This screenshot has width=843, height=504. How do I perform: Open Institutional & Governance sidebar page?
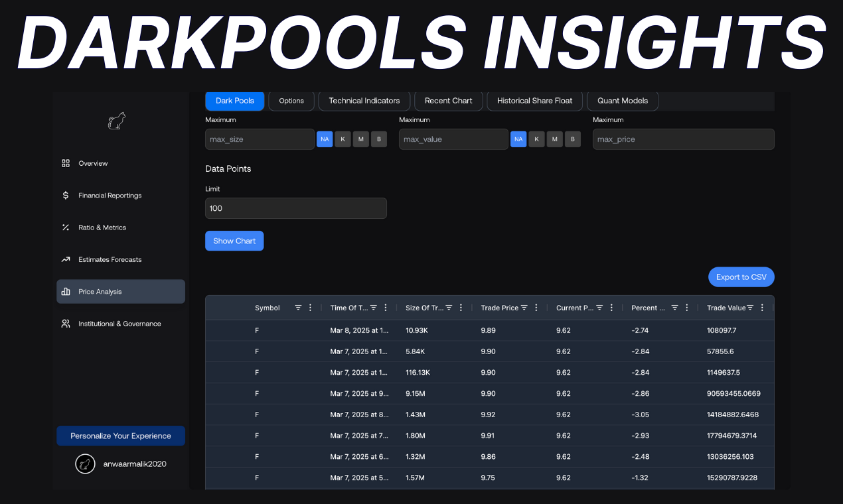click(x=121, y=324)
